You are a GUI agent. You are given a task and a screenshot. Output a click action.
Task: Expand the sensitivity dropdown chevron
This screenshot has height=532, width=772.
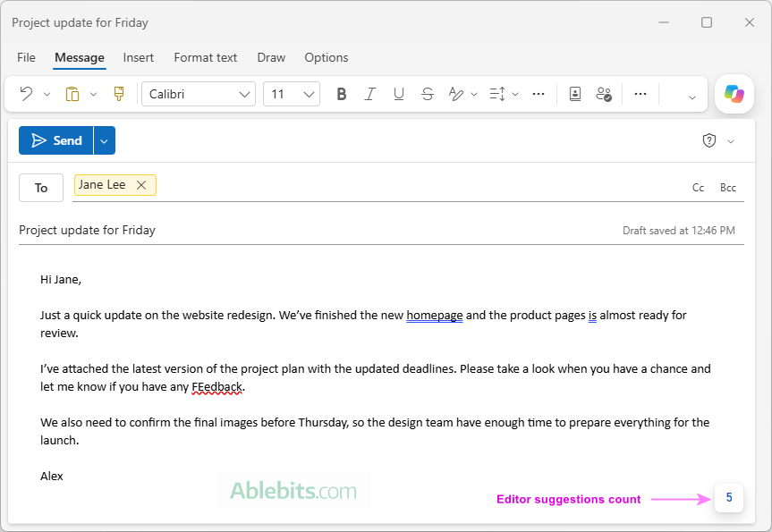[731, 142]
